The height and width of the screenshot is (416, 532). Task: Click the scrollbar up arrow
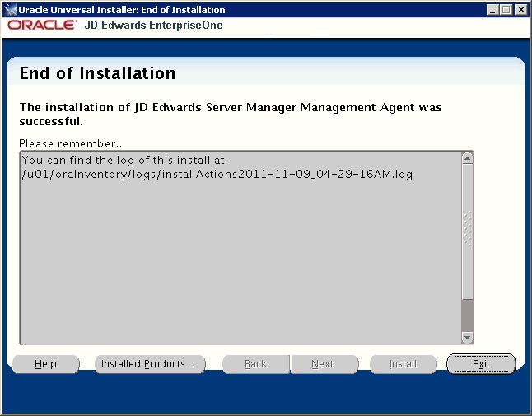pyautogui.click(x=468, y=158)
